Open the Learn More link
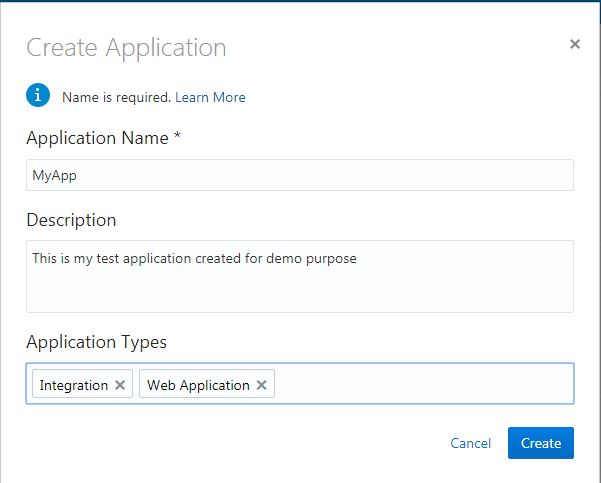Viewport: 601px width, 483px height. 210,97
